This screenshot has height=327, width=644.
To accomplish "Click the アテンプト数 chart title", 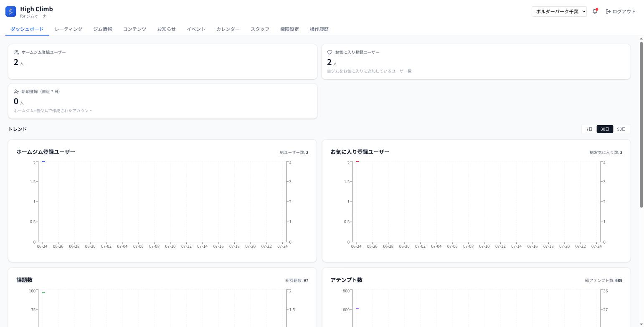I will pos(347,280).
